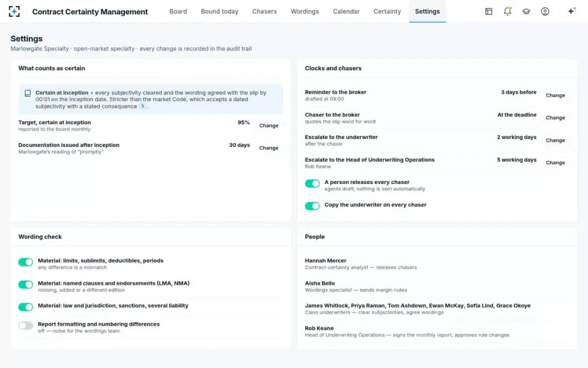Viewport: 588px width, 368px height.
Task: Change Documentation issued after inception days
Action: pyautogui.click(x=269, y=148)
